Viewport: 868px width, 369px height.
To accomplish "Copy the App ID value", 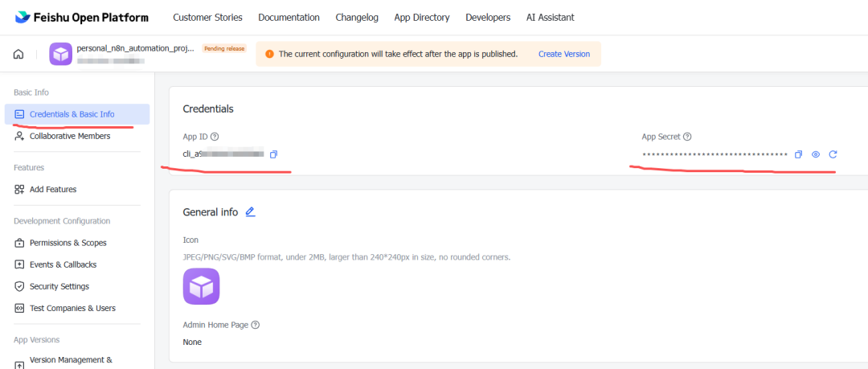I will click(x=274, y=154).
